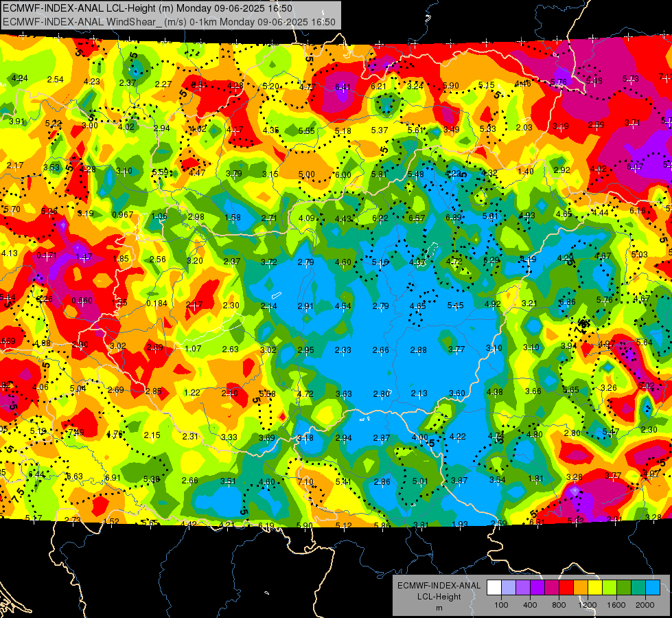Click the wind shear value 2.98
The width and height of the screenshot is (672, 618).
pyautogui.click(x=196, y=216)
